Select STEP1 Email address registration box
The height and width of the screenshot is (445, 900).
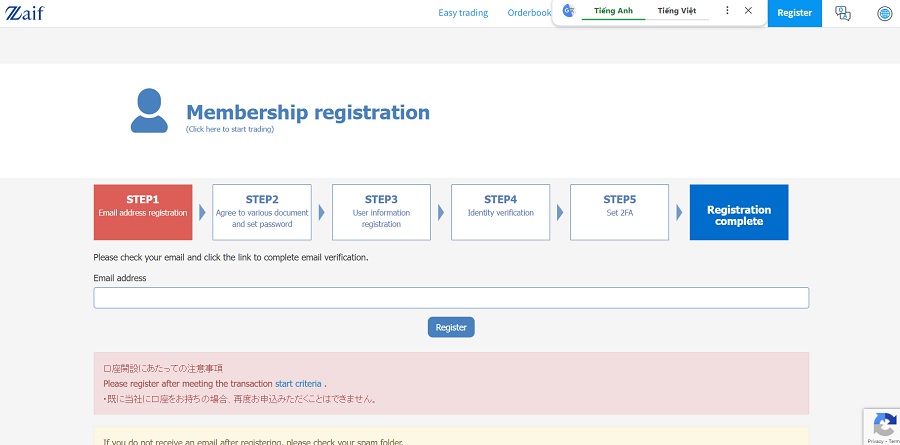143,212
